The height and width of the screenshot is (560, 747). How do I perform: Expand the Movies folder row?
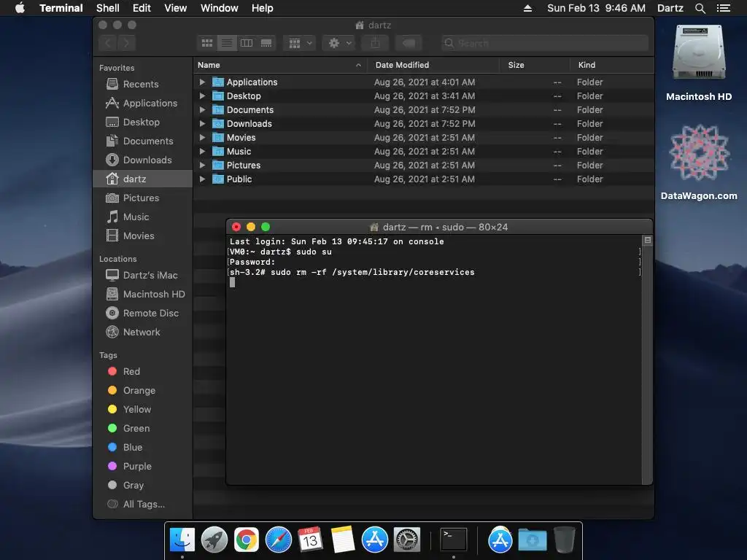point(202,137)
